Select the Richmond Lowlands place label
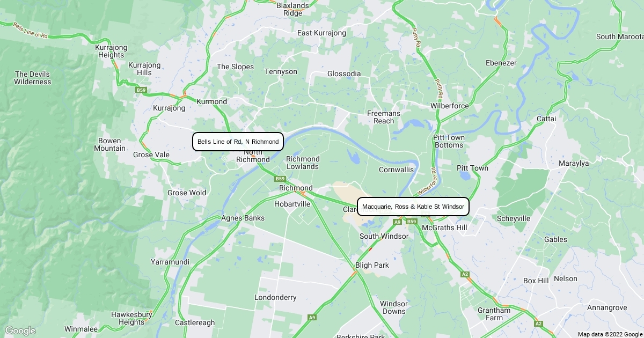 pyautogui.click(x=303, y=163)
